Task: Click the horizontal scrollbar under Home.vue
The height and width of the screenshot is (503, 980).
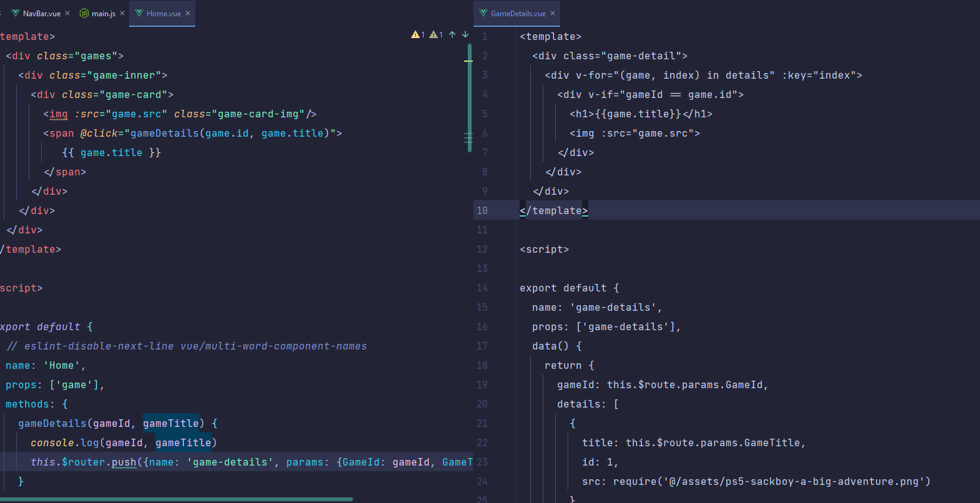Action: (x=177, y=499)
